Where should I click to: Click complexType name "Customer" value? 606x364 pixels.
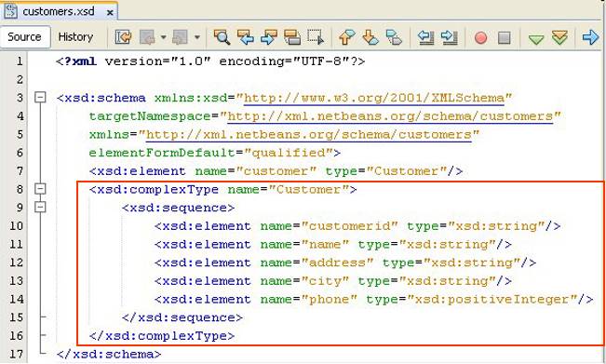click(x=308, y=189)
